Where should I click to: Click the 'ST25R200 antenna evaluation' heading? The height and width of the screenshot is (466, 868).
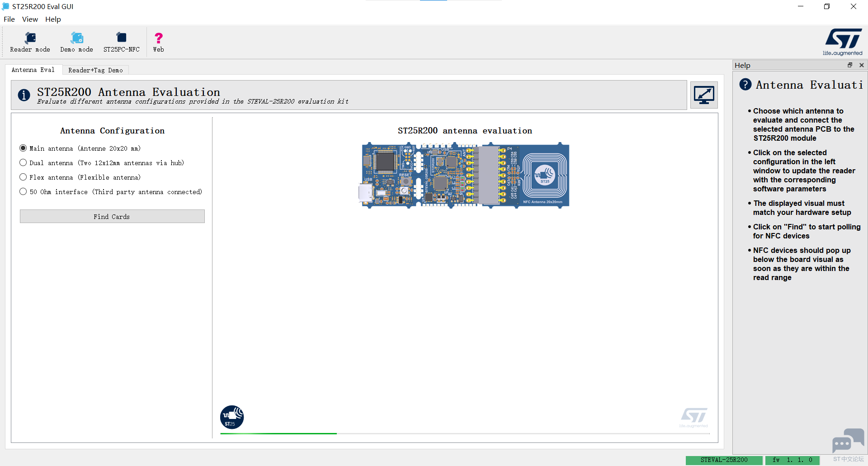coord(465,131)
